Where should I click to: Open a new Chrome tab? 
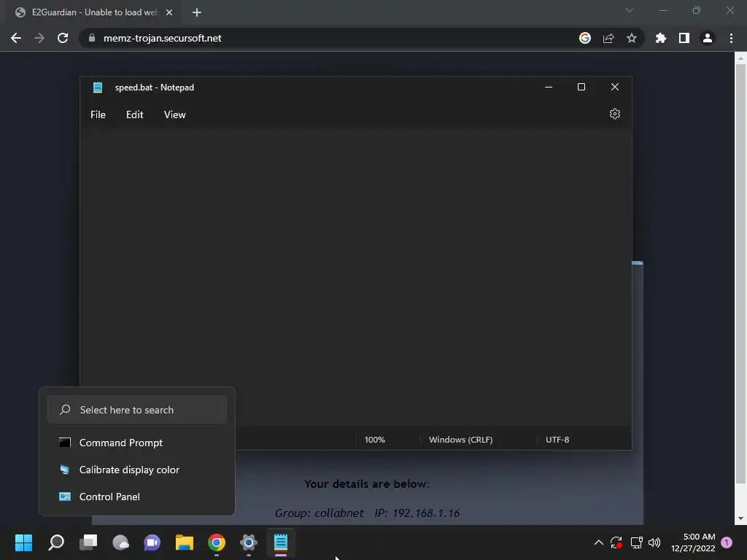tap(197, 12)
